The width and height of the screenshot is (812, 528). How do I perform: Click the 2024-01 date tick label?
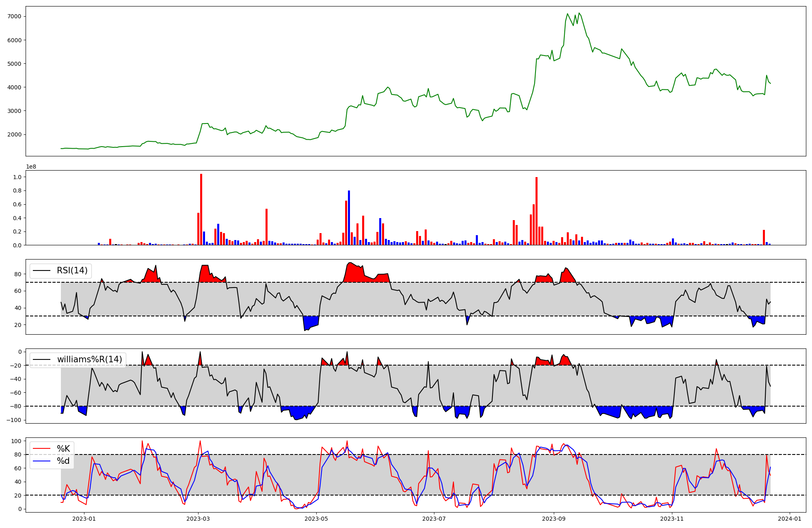(790, 519)
